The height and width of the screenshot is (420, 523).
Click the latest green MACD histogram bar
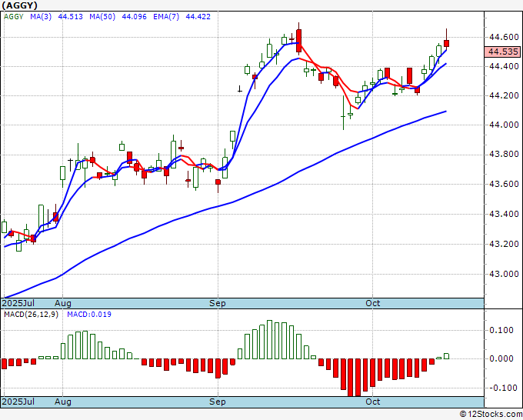click(446, 356)
